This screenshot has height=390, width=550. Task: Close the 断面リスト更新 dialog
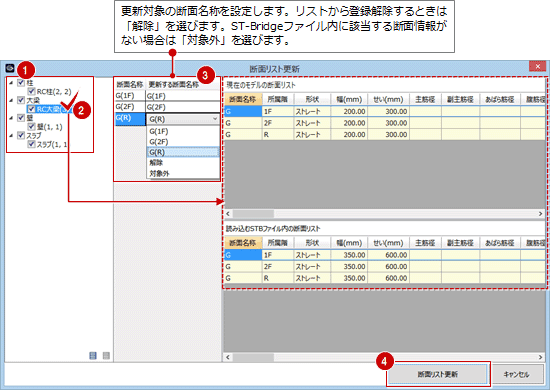coord(538,66)
